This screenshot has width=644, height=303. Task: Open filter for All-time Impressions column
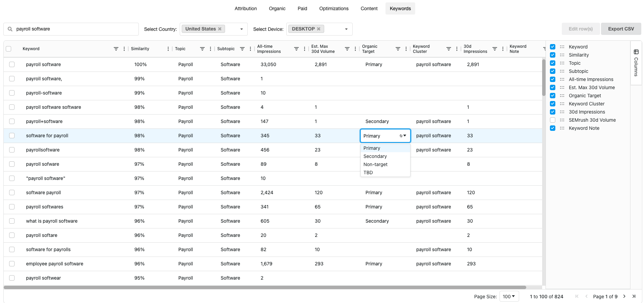(x=296, y=49)
